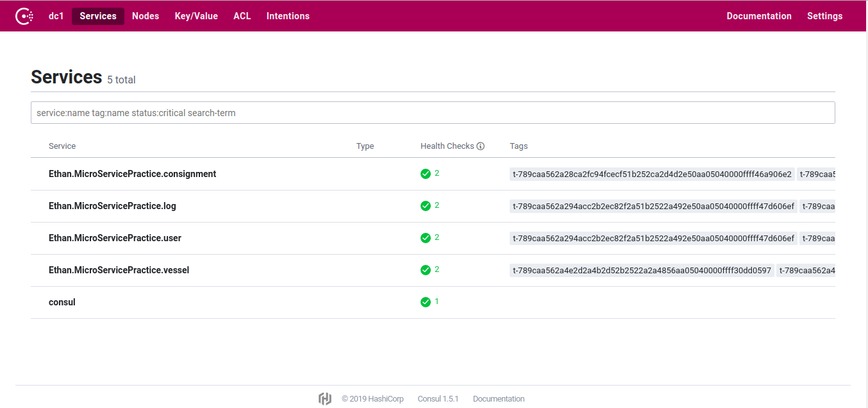Click tag ending ffff30dd0597 on vessel row
This screenshot has width=868, height=408.
(642, 270)
